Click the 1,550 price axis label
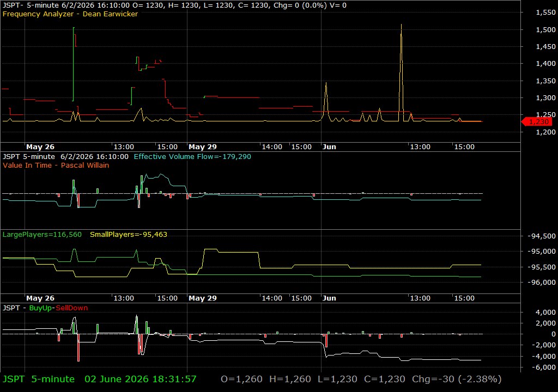Image resolution: width=558 pixels, height=392 pixels. [x=545, y=13]
